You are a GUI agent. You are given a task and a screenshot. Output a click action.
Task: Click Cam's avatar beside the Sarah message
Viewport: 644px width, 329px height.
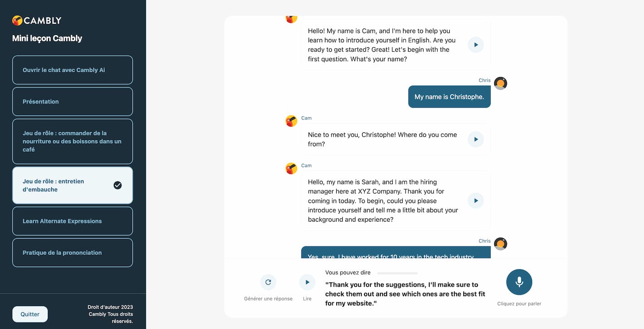point(291,168)
